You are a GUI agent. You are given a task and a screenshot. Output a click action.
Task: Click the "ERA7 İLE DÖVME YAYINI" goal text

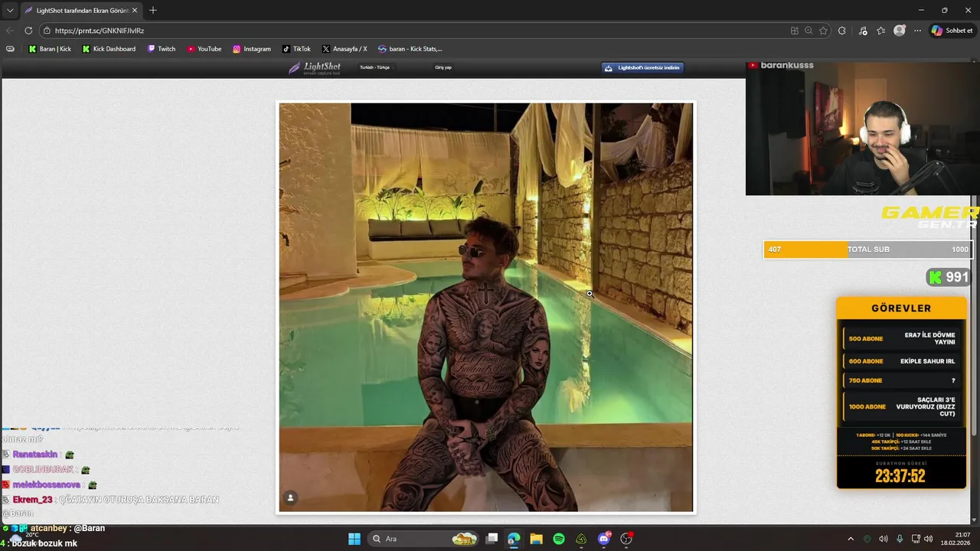point(929,338)
